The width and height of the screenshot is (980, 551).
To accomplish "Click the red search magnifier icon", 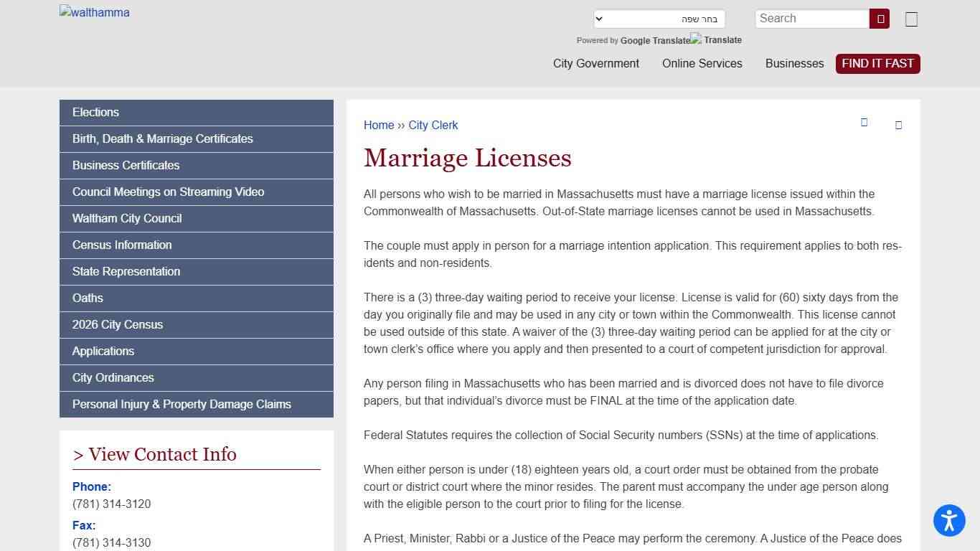I will pyautogui.click(x=880, y=19).
